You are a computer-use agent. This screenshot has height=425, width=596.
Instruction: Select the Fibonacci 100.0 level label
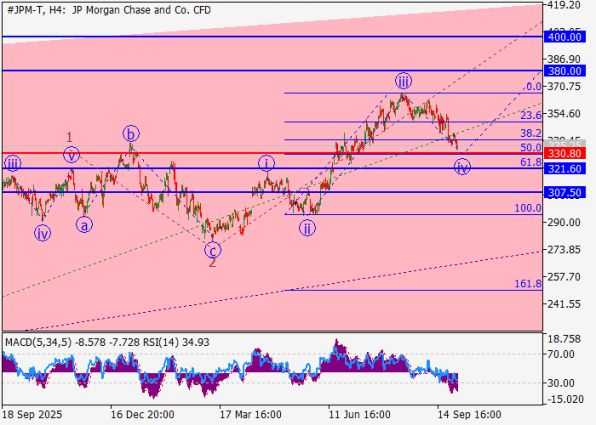pyautogui.click(x=528, y=208)
